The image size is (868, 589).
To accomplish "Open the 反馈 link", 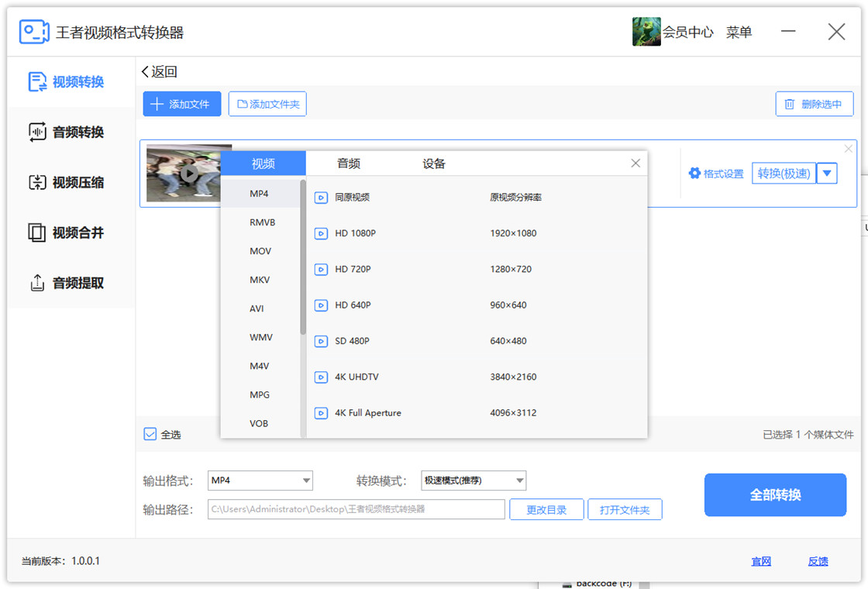I will pyautogui.click(x=818, y=561).
